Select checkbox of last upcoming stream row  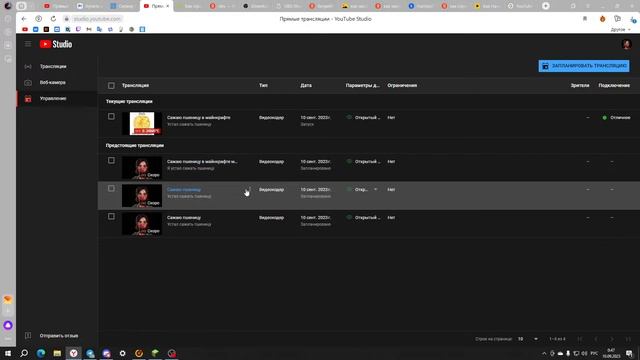pos(111,216)
